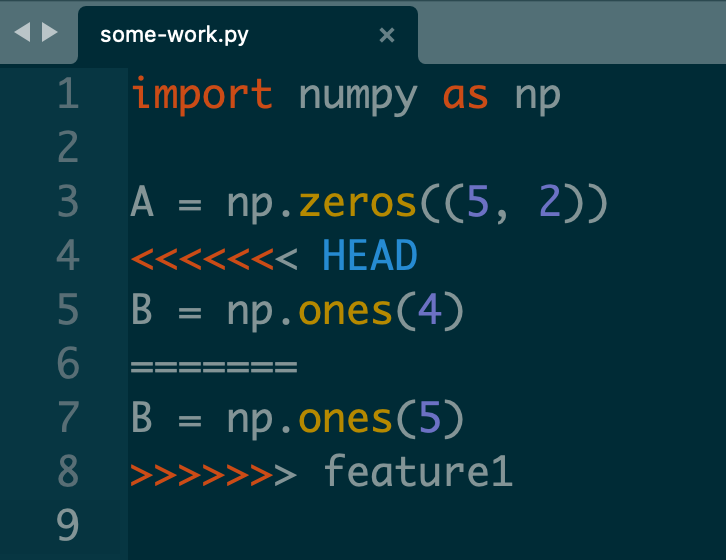Click line number 7 in gutter

tap(69, 417)
